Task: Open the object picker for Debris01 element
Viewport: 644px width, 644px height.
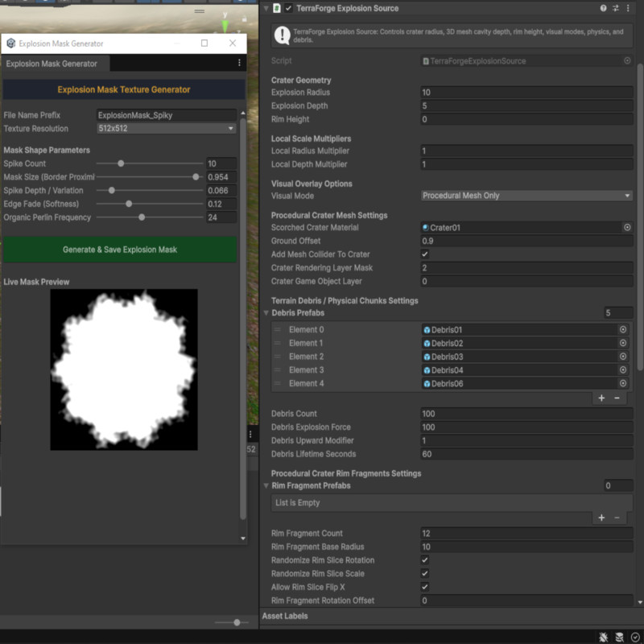Action: pyautogui.click(x=623, y=330)
